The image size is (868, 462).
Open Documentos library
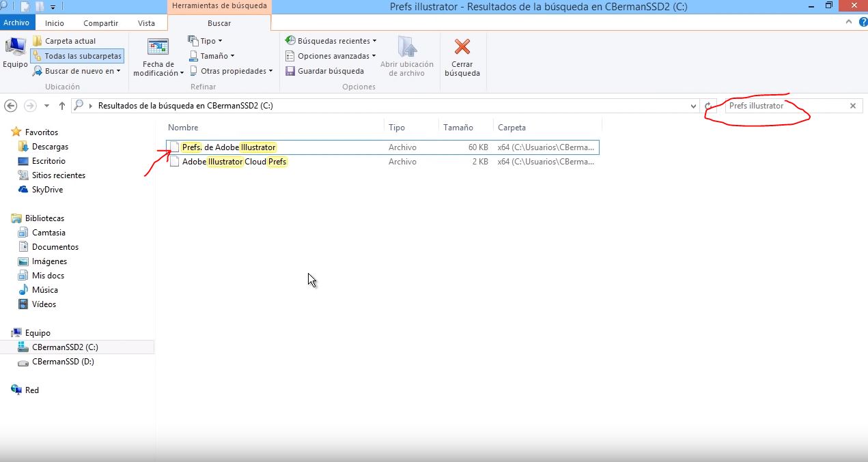55,247
